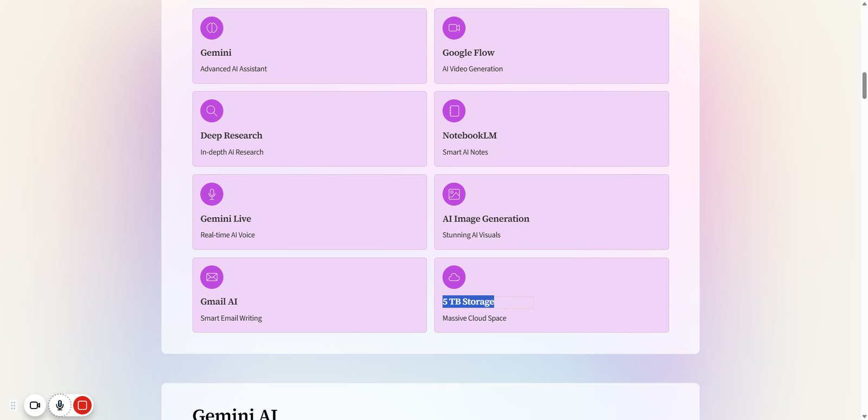The width and height of the screenshot is (868, 420).
Task: Click the "Deep Research" card title
Action: pyautogui.click(x=232, y=136)
